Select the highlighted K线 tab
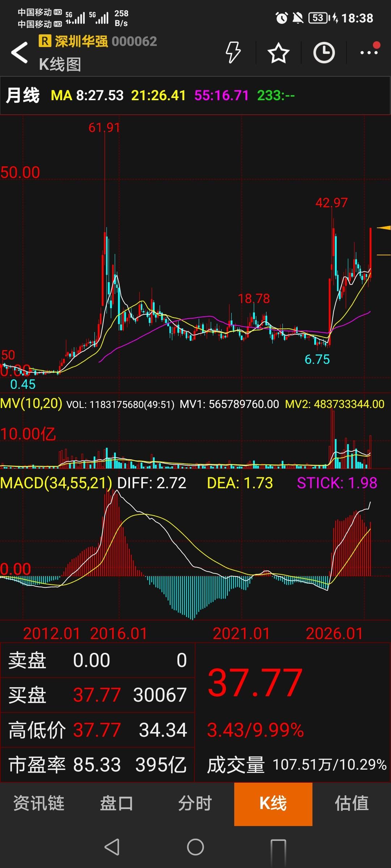Image resolution: width=391 pixels, height=868 pixels. tap(273, 804)
